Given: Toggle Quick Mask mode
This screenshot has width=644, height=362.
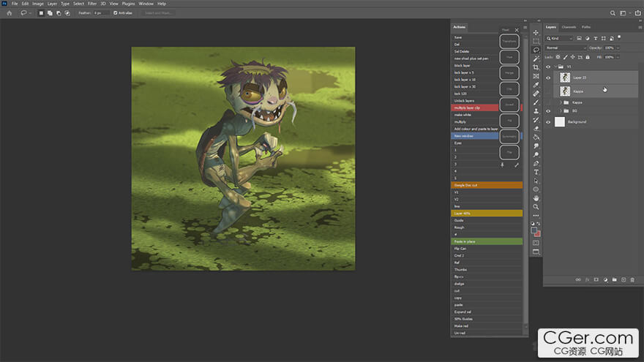Looking at the screenshot, I should click(536, 243).
